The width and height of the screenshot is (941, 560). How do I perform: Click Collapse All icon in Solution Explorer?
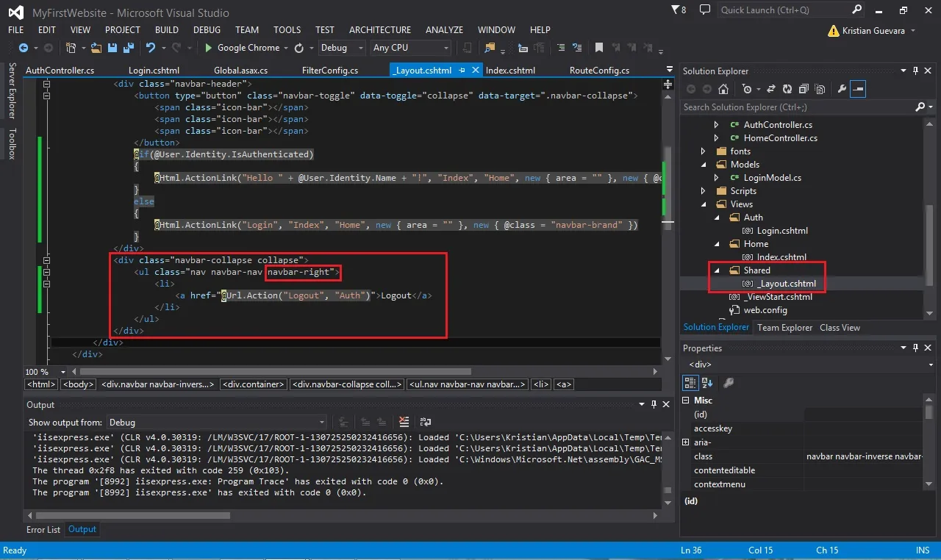pyautogui.click(x=802, y=89)
